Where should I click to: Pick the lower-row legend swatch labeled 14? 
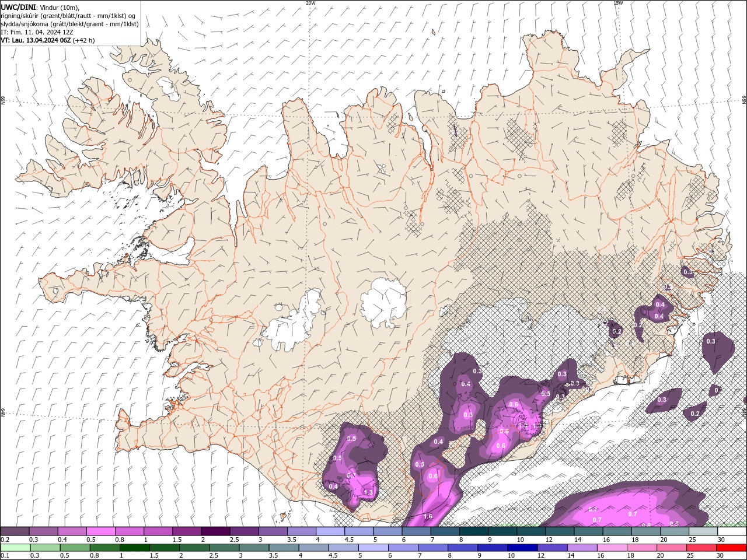pyautogui.click(x=582, y=548)
